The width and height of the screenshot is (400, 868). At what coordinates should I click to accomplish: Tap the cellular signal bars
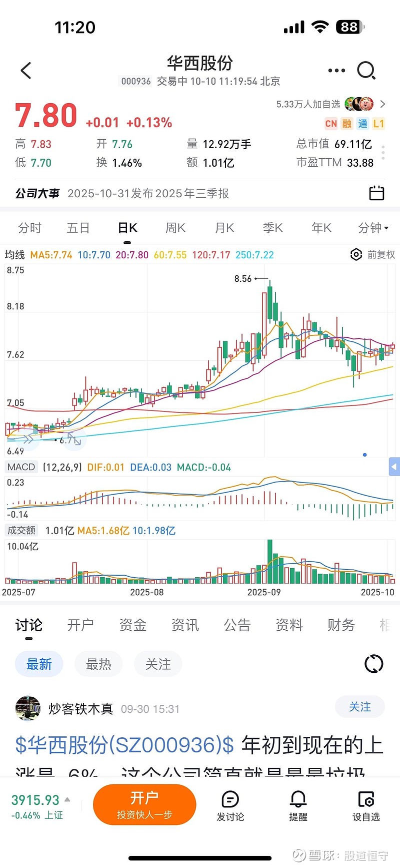(x=294, y=27)
